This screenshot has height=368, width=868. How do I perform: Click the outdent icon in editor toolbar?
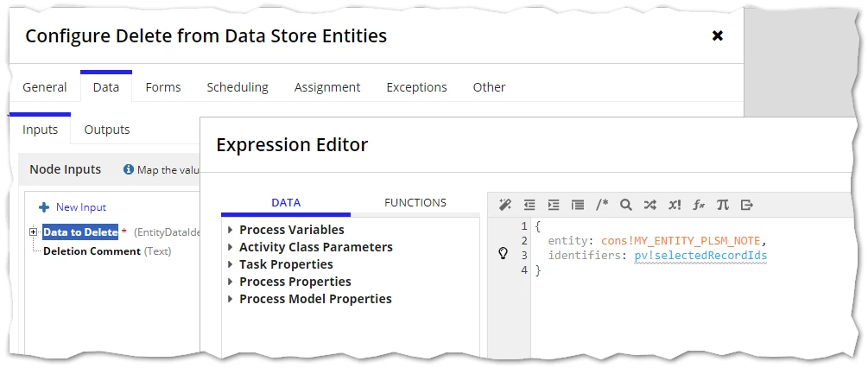pyautogui.click(x=529, y=205)
